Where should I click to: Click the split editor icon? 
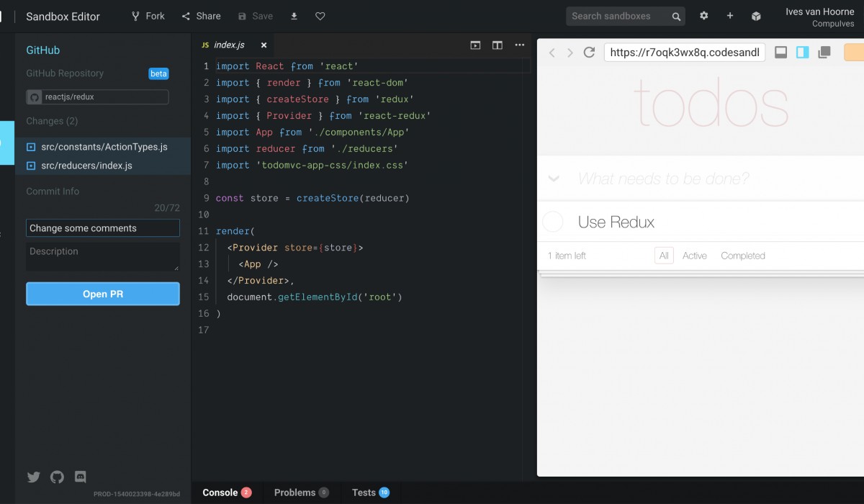498,45
